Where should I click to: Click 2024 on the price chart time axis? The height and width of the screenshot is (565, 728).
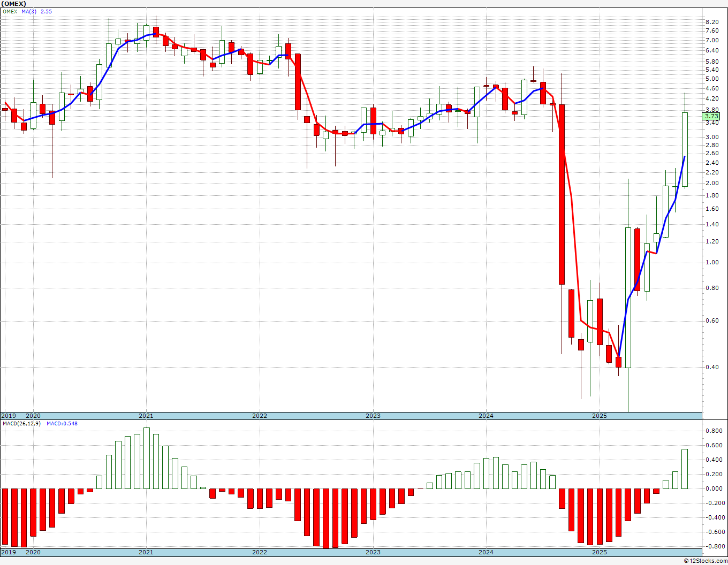coord(486,416)
